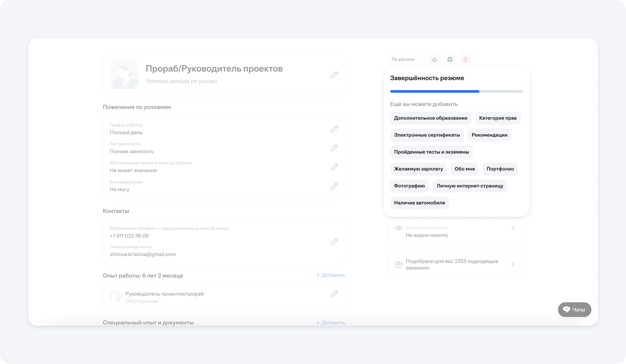
Task: Add work experience via '+ Добавить' link
Action: click(x=331, y=275)
